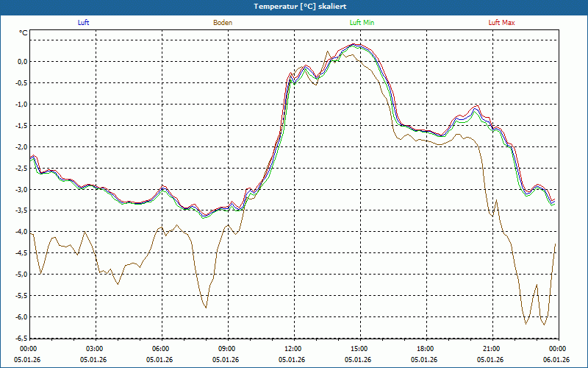
Task: Select the green Luft Min legend entry
Action: 362,23
